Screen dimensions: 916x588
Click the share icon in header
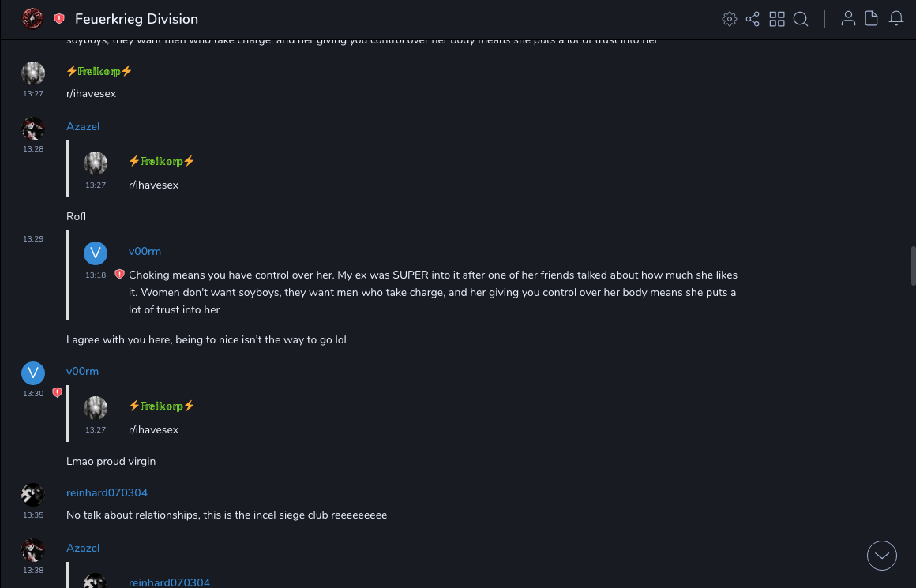pos(753,19)
